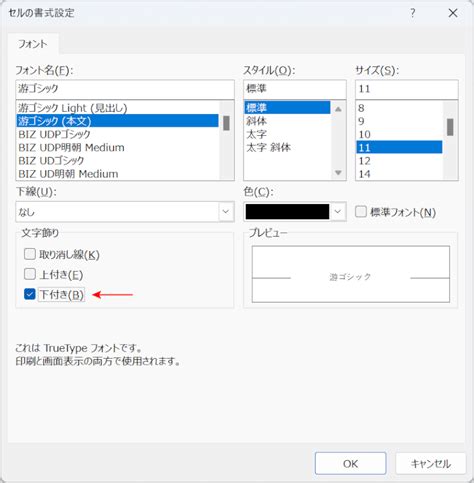This screenshot has height=483, width=474.
Task: Click the キャンセル button
Action: 431,464
